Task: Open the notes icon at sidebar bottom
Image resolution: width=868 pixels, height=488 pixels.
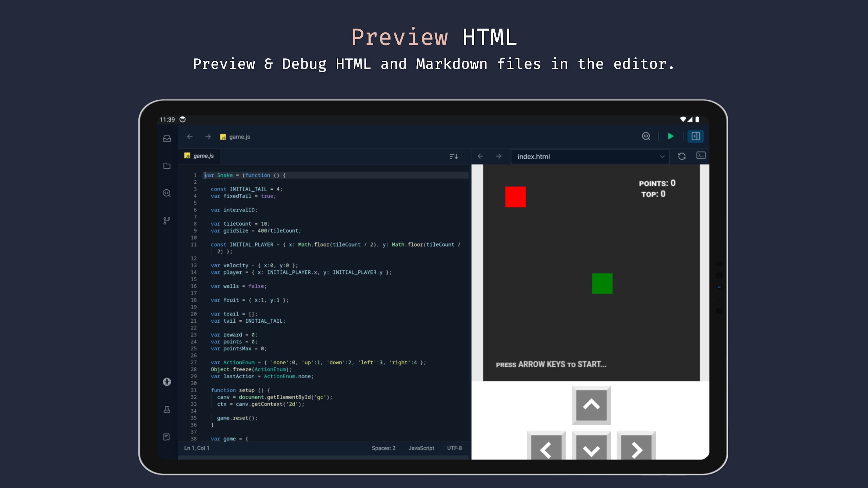Action: 167,437
